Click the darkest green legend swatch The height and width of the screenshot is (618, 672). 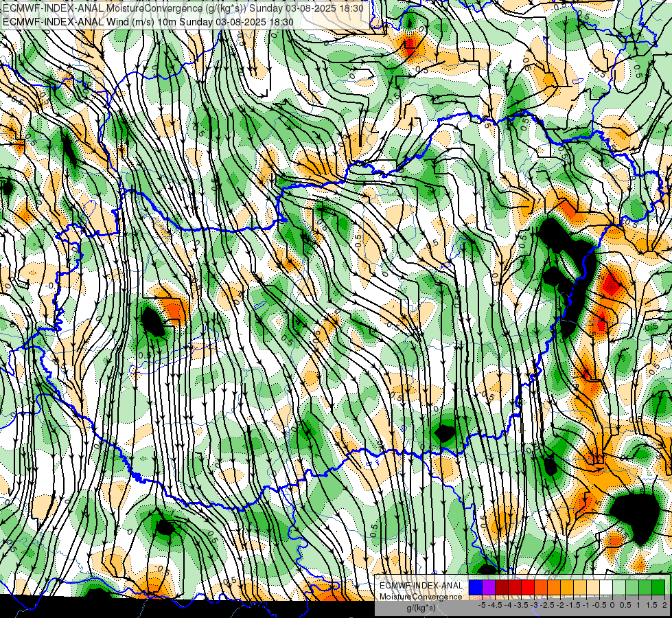(x=658, y=588)
